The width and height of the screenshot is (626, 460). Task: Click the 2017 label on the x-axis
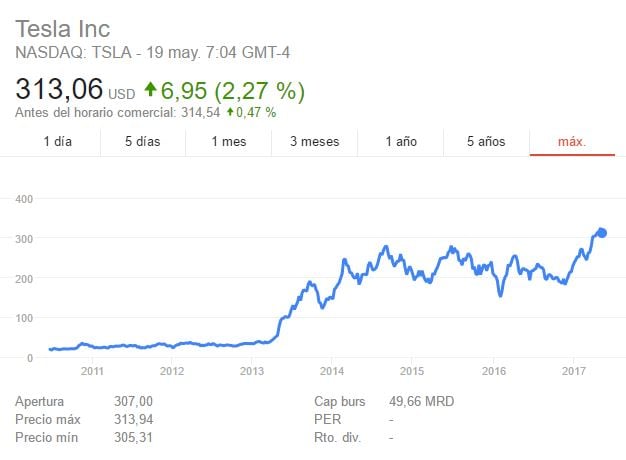pos(574,371)
